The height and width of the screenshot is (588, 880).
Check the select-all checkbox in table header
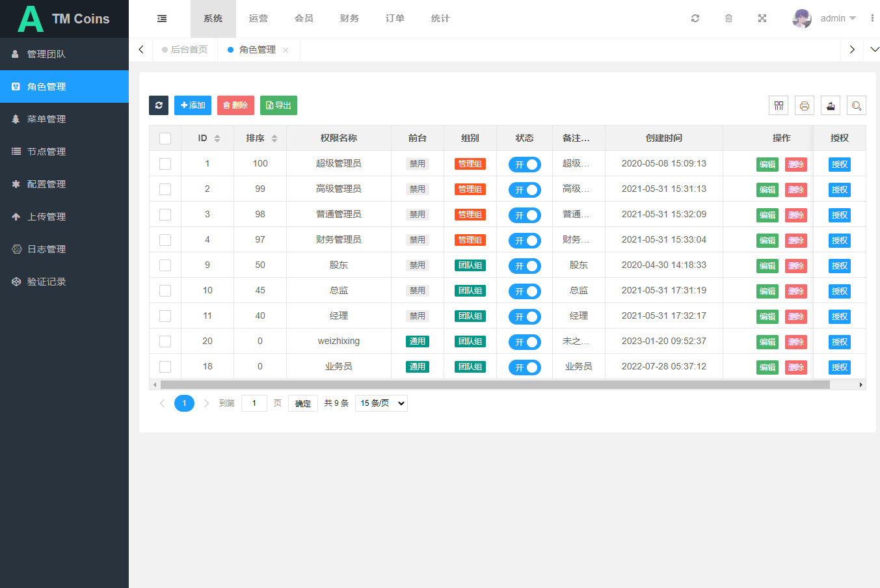tap(165, 139)
